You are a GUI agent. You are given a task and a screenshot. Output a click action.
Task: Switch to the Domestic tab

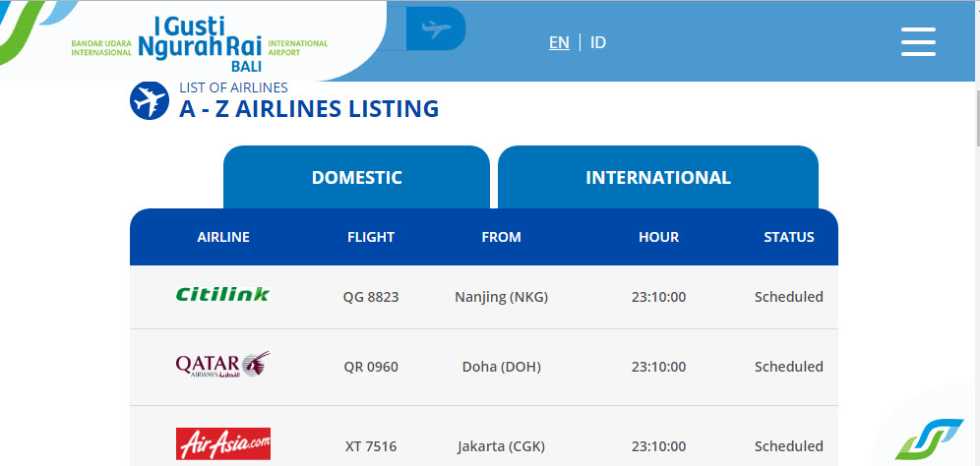coord(356,178)
